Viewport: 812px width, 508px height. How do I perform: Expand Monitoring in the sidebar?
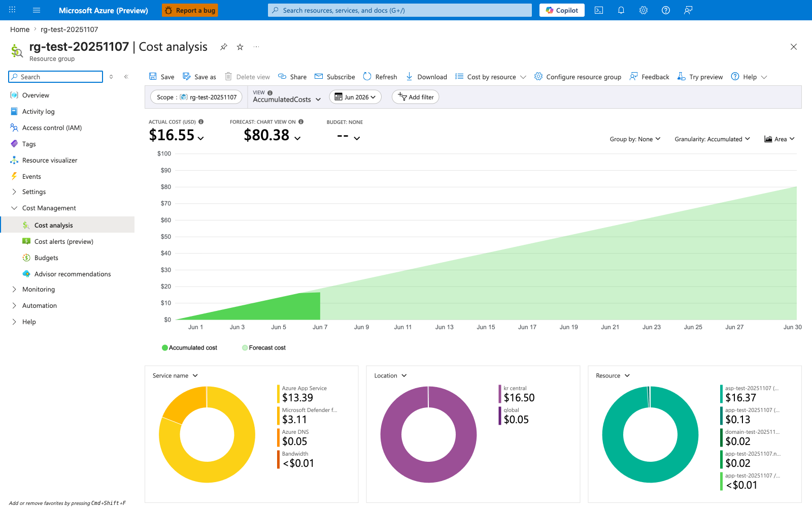coord(14,290)
